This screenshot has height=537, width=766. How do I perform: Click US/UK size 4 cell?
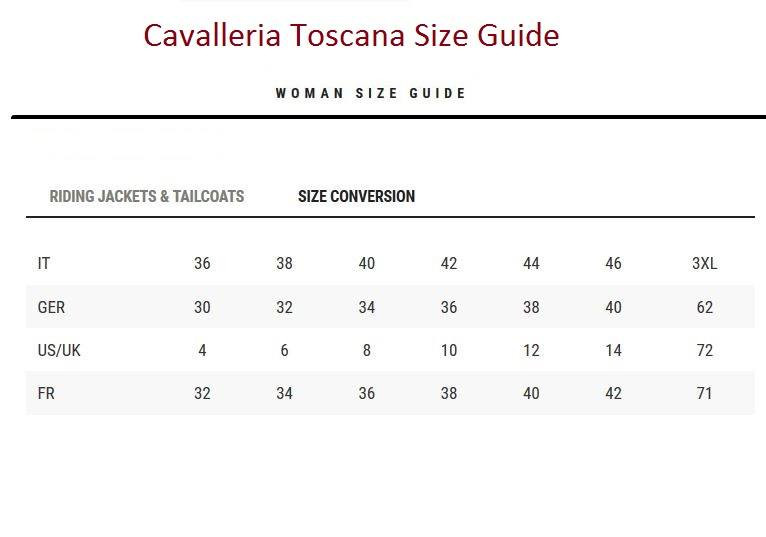[x=202, y=351]
